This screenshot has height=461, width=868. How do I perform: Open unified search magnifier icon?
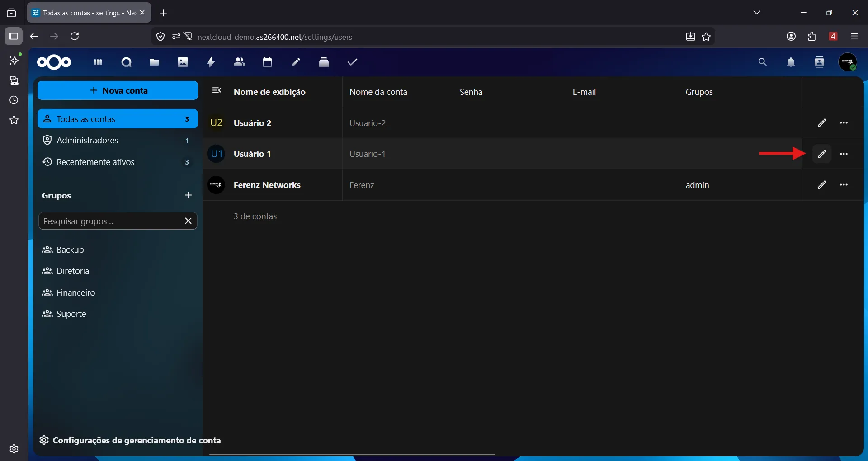point(763,62)
